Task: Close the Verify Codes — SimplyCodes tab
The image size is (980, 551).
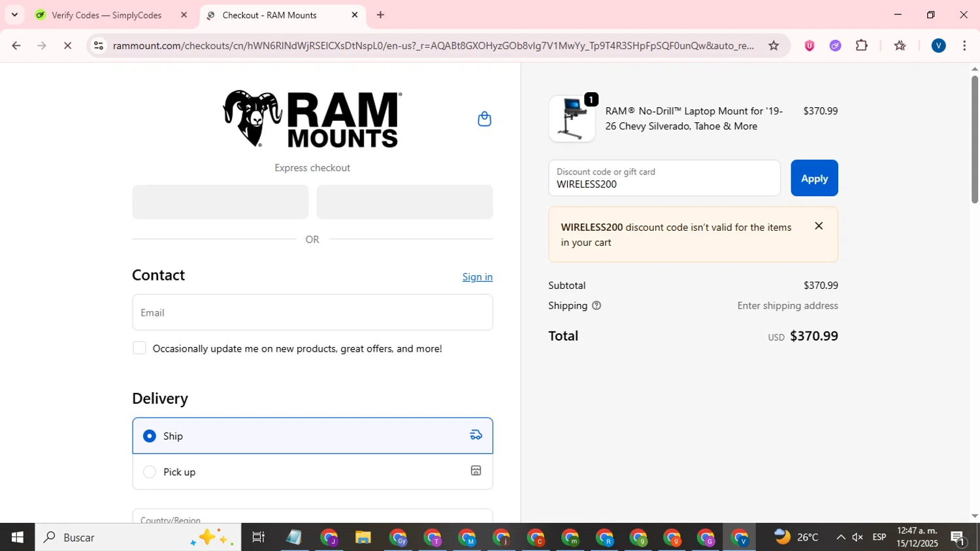Action: 184,15
